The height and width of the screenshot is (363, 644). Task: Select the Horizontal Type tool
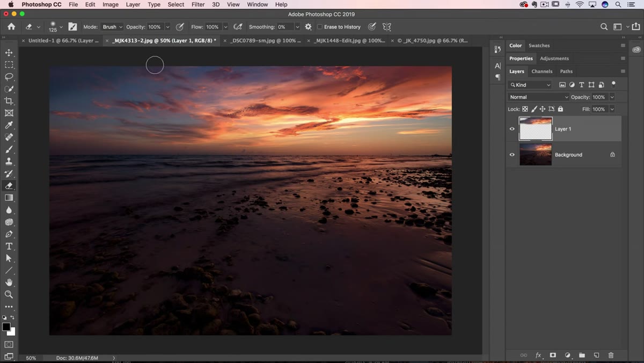point(9,246)
